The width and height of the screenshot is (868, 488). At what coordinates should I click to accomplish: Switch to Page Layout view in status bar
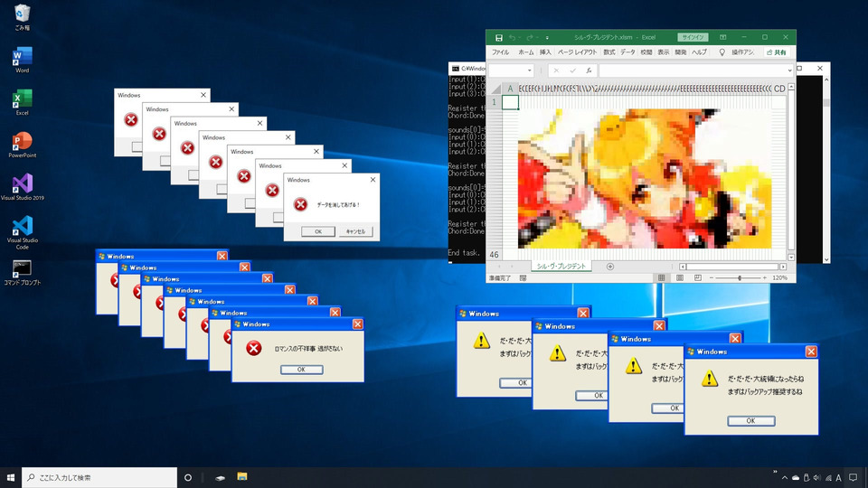(x=680, y=278)
